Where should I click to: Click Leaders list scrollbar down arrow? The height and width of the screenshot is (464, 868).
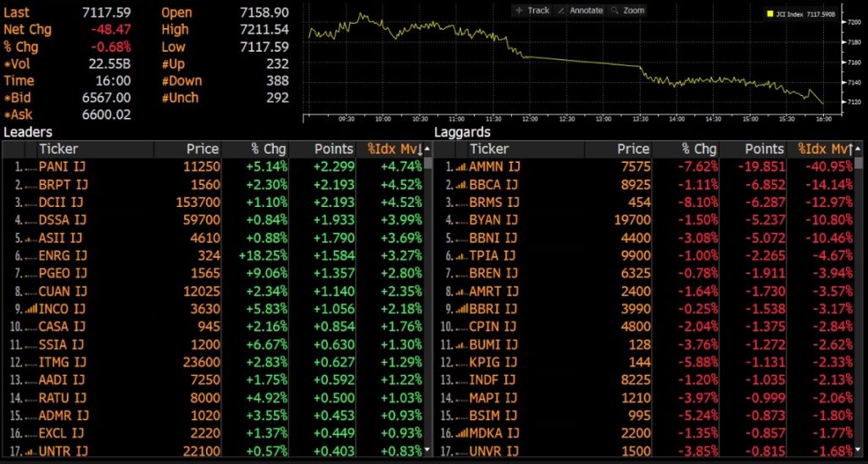coord(427,450)
